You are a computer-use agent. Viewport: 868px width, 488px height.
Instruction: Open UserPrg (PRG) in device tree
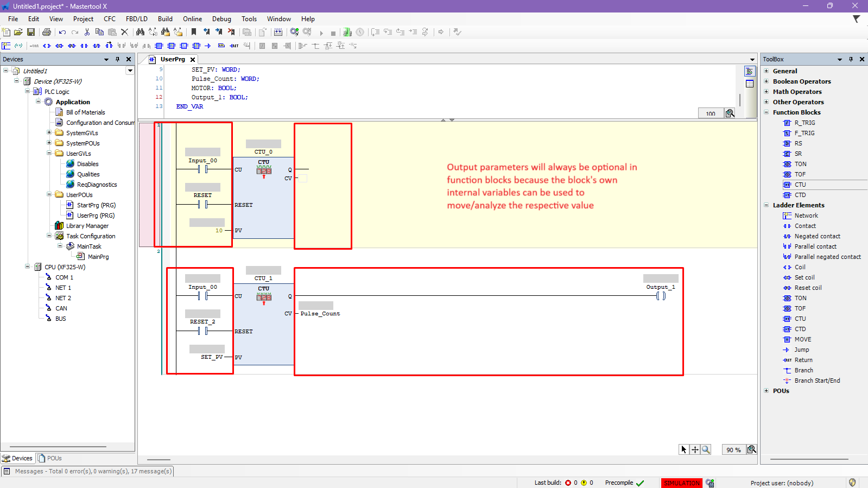(x=96, y=216)
